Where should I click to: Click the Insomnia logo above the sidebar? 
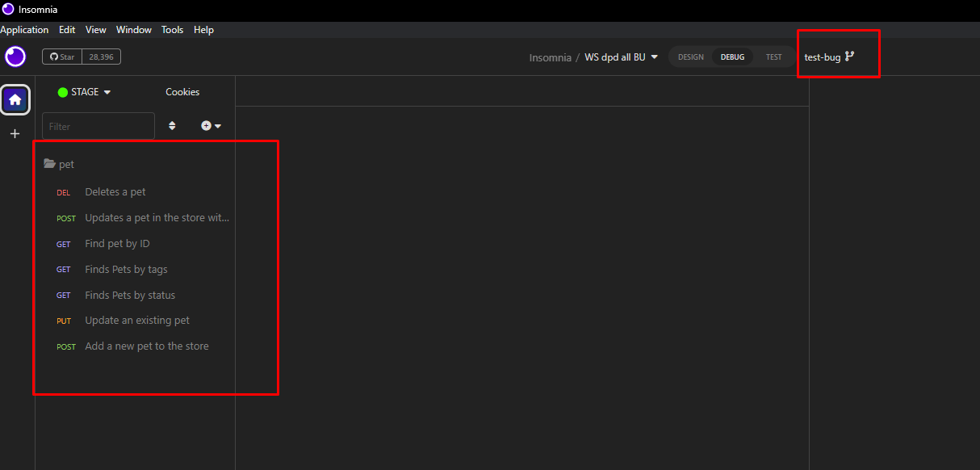pyautogui.click(x=15, y=57)
